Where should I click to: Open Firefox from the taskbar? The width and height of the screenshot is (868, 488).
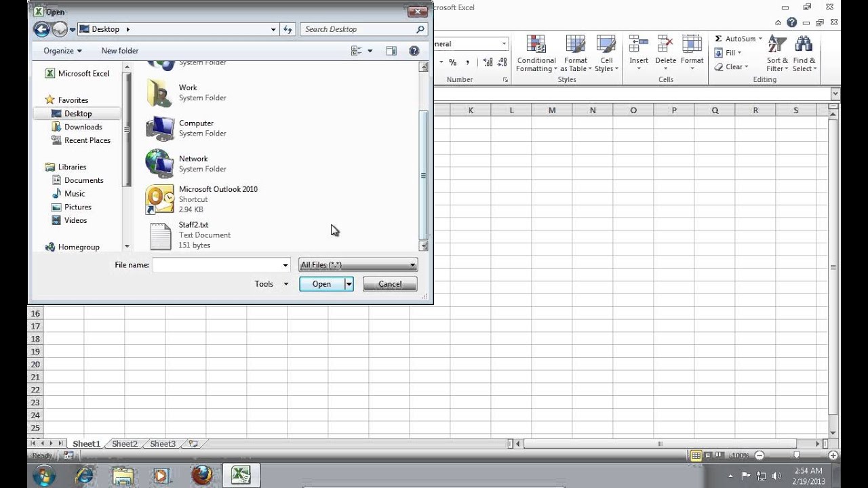point(201,475)
